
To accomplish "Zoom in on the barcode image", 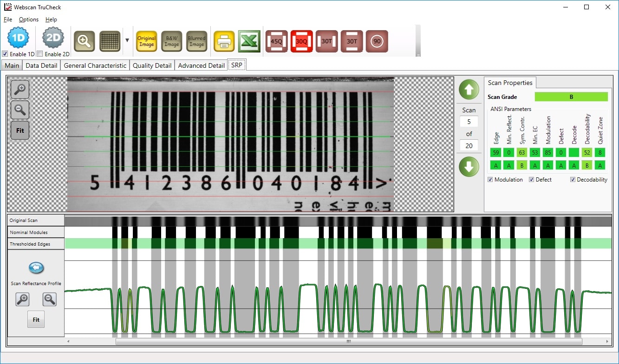I will [20, 89].
